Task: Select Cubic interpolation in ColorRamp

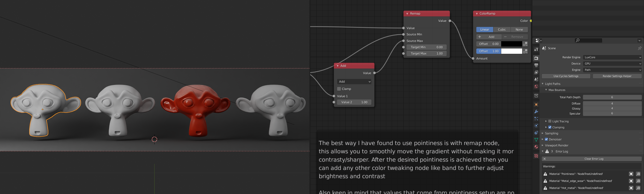Action: click(x=502, y=30)
